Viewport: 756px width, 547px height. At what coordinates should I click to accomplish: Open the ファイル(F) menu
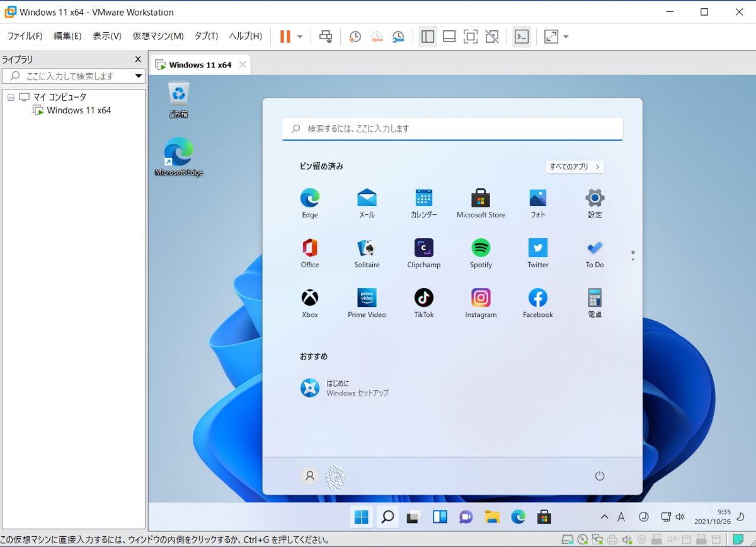pyautogui.click(x=25, y=36)
